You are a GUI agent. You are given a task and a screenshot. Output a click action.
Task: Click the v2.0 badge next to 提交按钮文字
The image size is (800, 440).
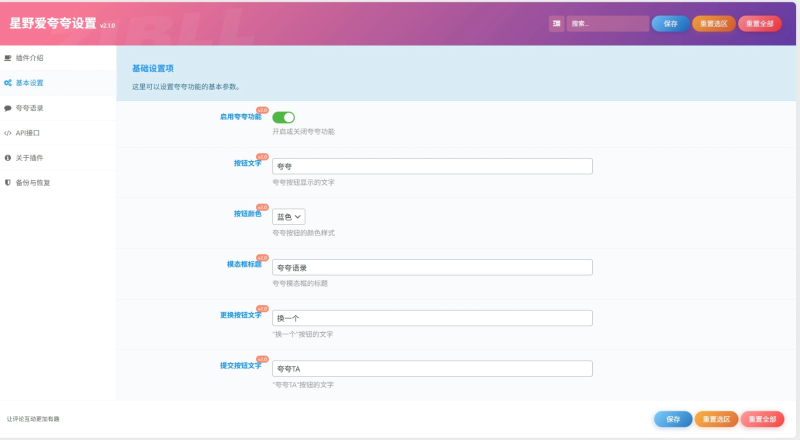[262, 359]
